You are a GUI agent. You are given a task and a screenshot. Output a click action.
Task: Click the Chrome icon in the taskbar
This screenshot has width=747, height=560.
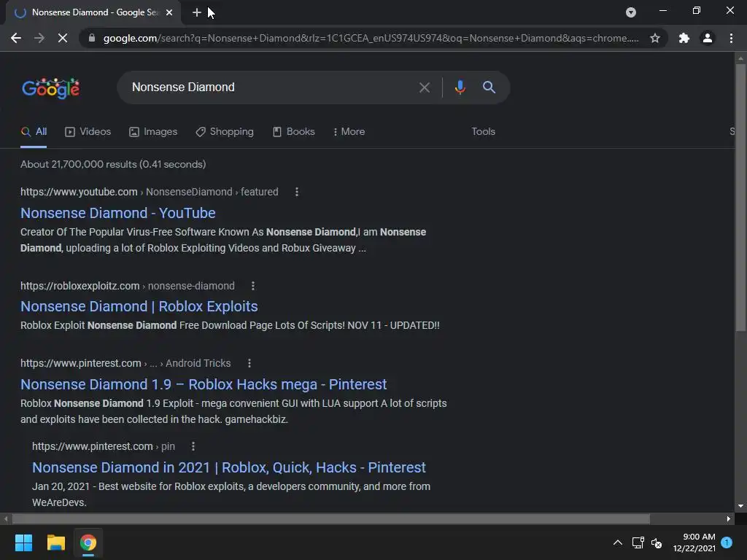coord(88,542)
